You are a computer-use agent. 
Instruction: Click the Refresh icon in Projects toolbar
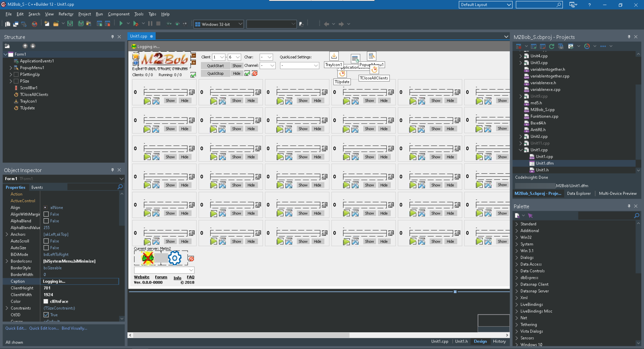tap(552, 46)
